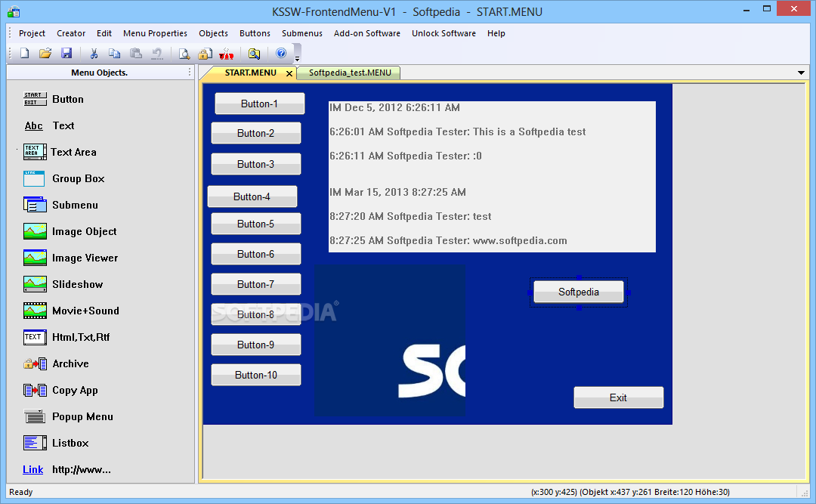Click the preview magnifier page icon
The width and height of the screenshot is (816, 504).
pos(184,53)
